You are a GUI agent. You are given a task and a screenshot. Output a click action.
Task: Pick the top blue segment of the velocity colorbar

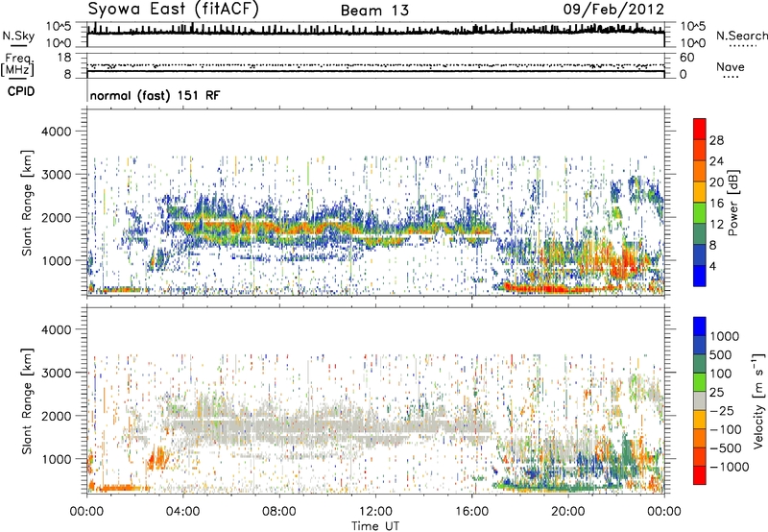point(700,326)
